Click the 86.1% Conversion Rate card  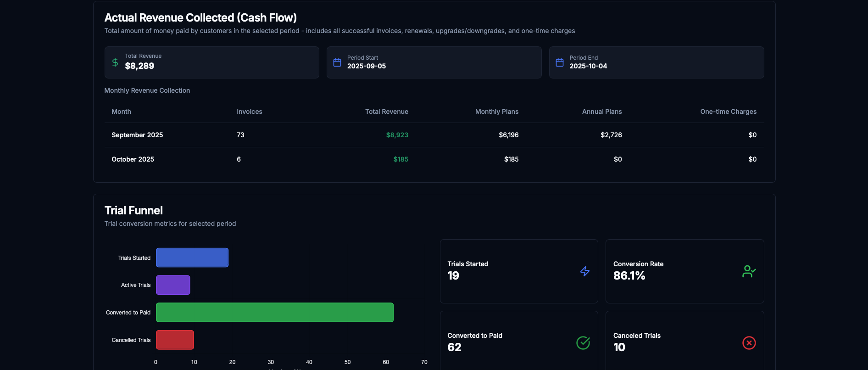point(684,271)
